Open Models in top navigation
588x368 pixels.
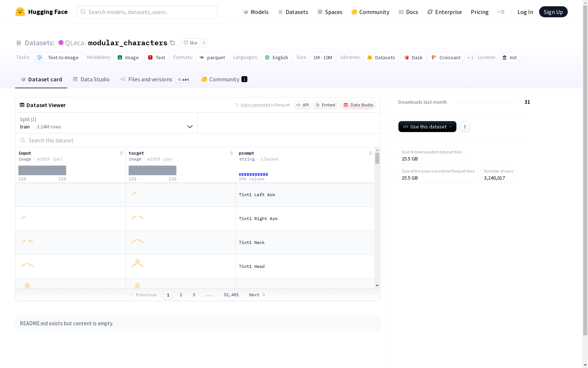256,12
